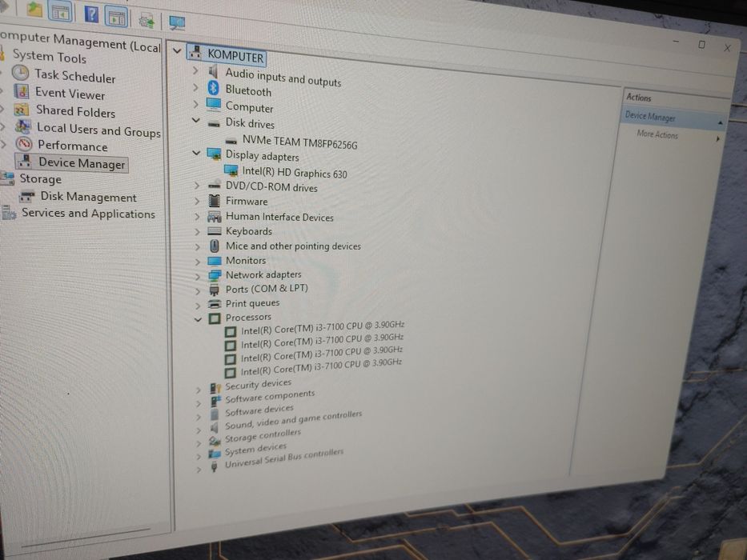This screenshot has width=747, height=560.
Task: Click the Shared Folders icon
Action: [22, 110]
